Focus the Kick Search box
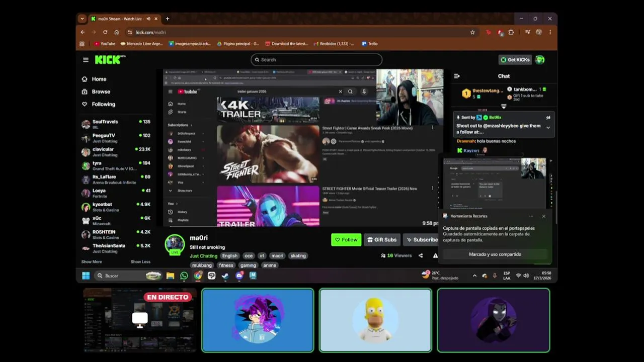644x362 pixels. pos(316,60)
